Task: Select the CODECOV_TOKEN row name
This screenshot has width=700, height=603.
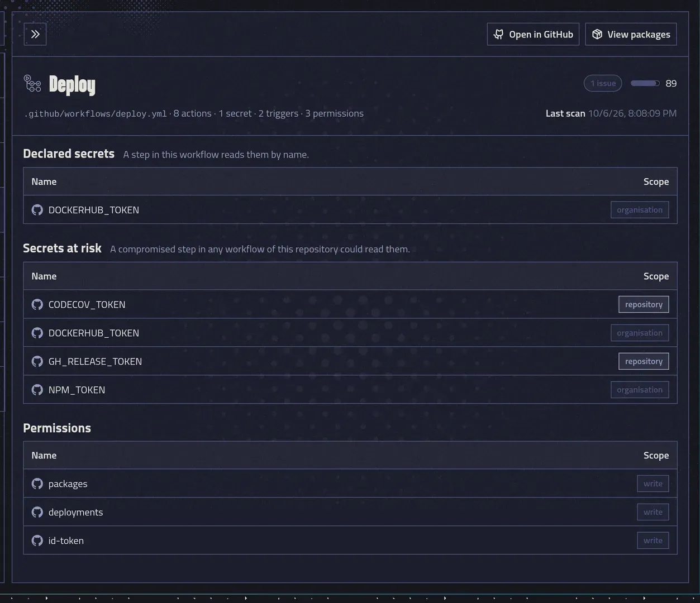Action: pyautogui.click(x=87, y=304)
